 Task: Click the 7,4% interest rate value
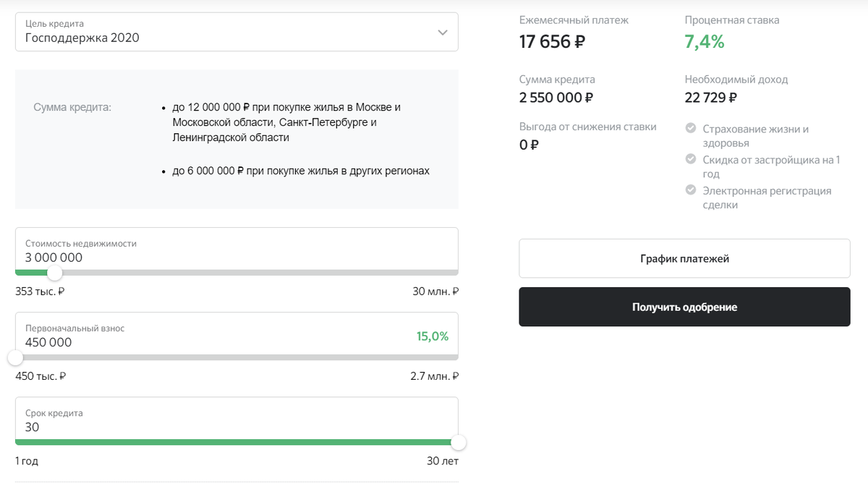[x=705, y=42]
